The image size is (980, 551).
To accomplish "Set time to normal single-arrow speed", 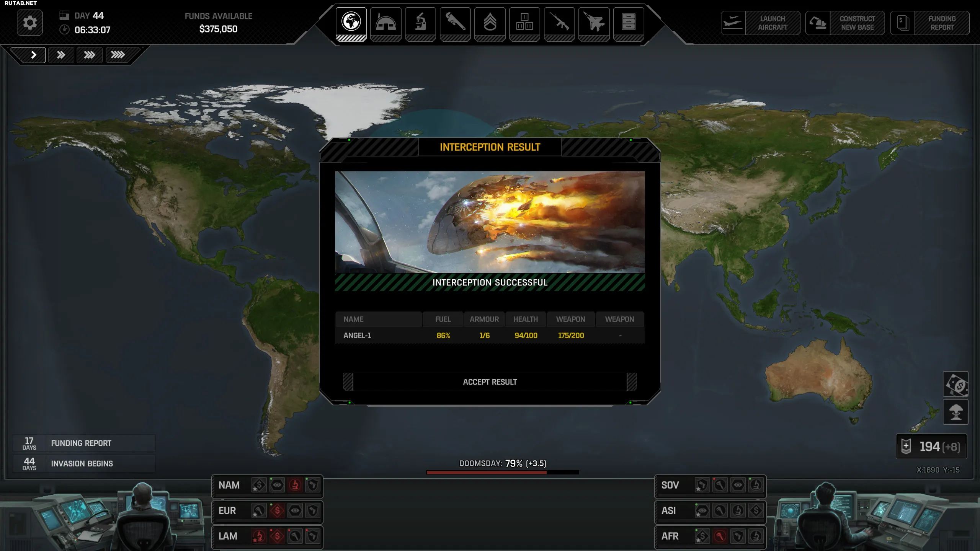I will [x=33, y=55].
